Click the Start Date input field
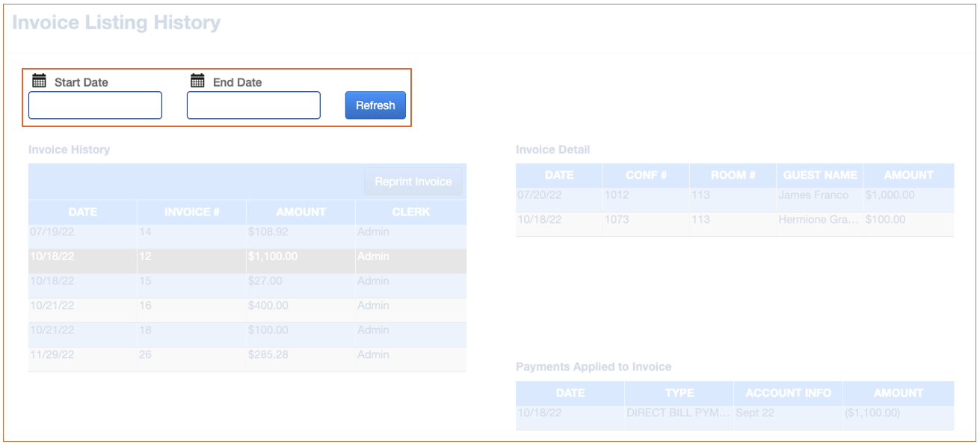 [x=95, y=105]
